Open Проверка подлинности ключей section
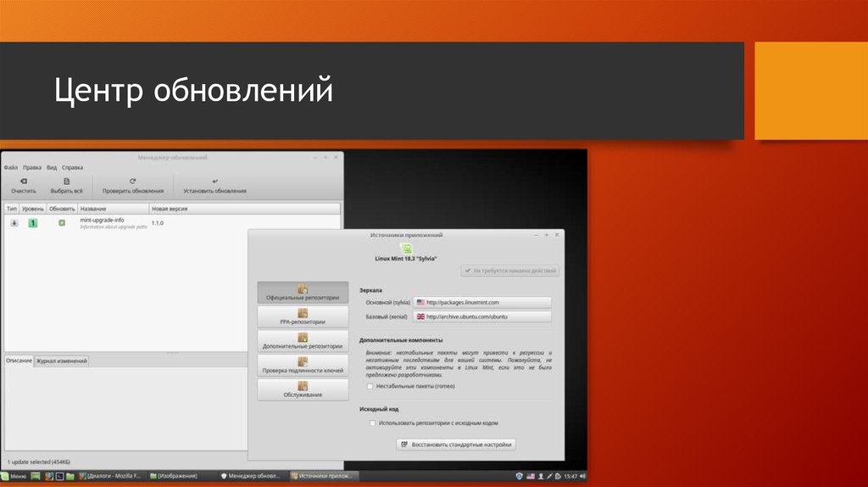Screen dimensions: 868x487 (x=303, y=366)
